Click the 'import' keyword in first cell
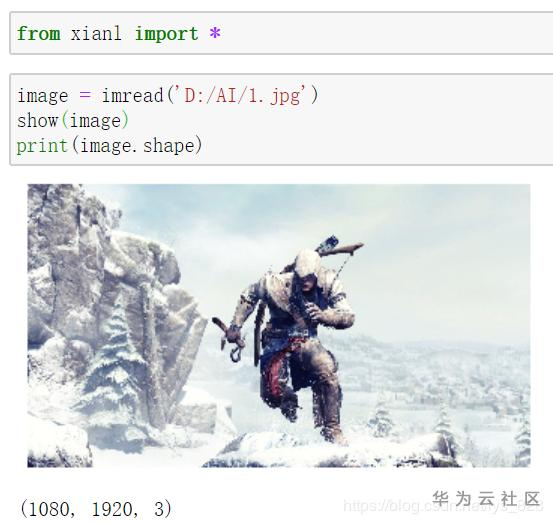 (166, 35)
